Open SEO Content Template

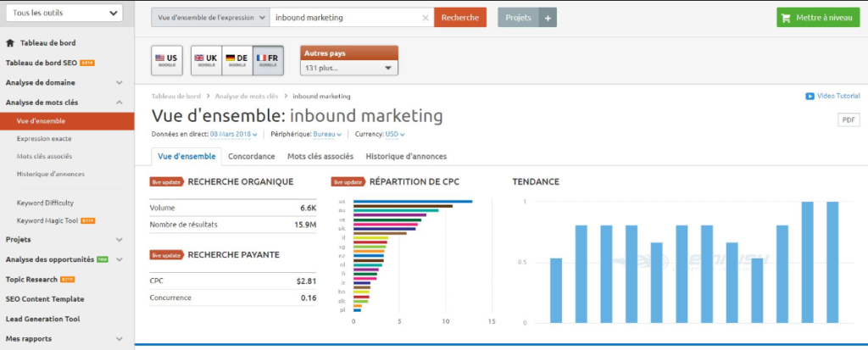[x=45, y=299]
